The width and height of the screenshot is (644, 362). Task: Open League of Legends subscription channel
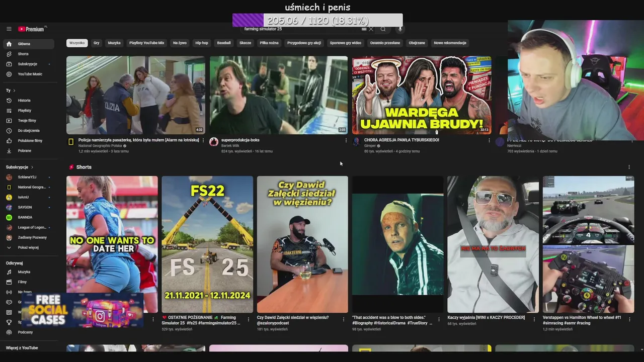coord(28,227)
